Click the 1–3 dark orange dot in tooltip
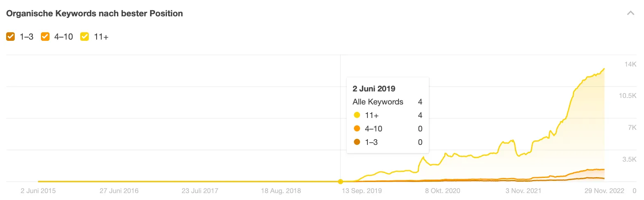644x200 pixels. pyautogui.click(x=357, y=142)
